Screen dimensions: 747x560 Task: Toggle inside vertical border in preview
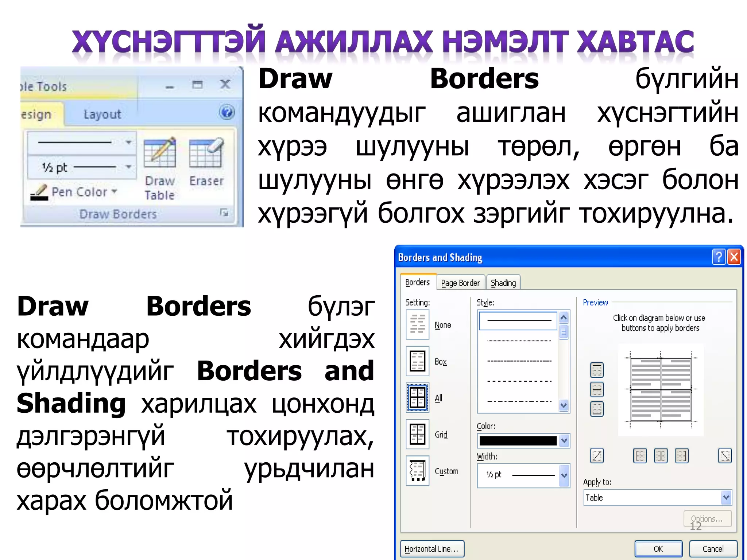tap(661, 456)
